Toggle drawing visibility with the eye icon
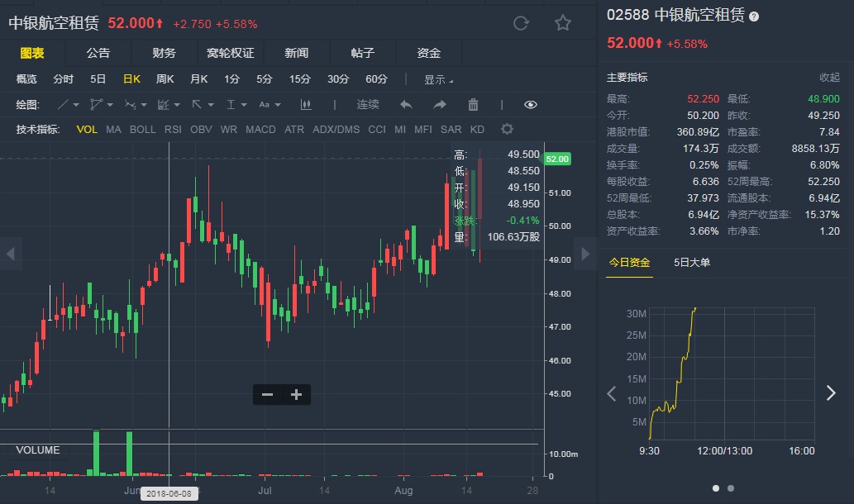Image resolution: width=854 pixels, height=504 pixels. pyautogui.click(x=531, y=104)
